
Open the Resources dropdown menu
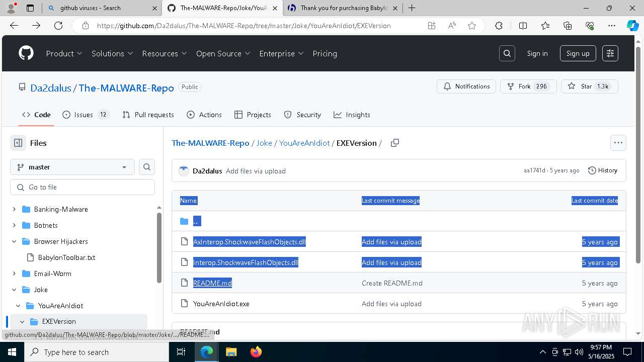point(165,53)
